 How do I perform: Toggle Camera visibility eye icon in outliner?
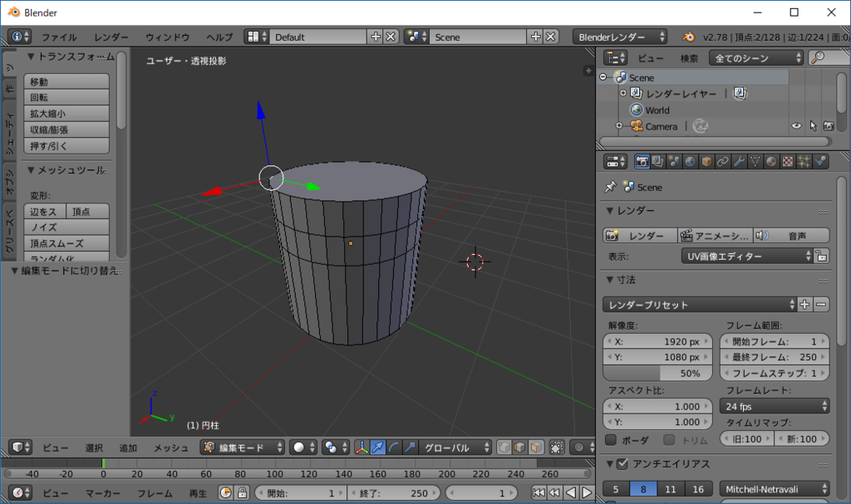tap(796, 126)
